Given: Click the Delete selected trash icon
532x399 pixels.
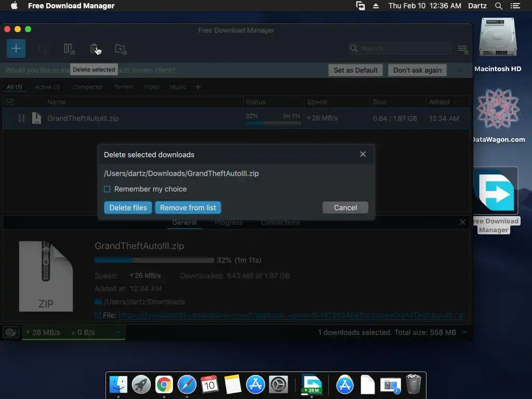Looking at the screenshot, I should [95, 49].
